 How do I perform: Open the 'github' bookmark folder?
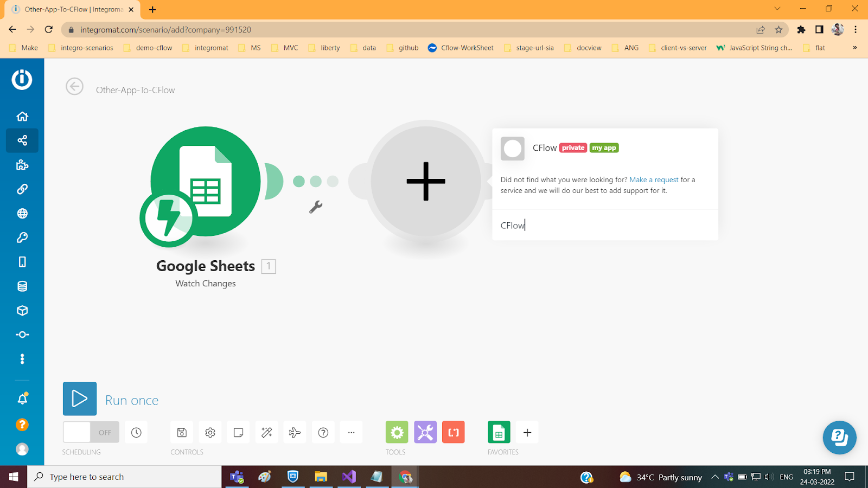point(403,48)
